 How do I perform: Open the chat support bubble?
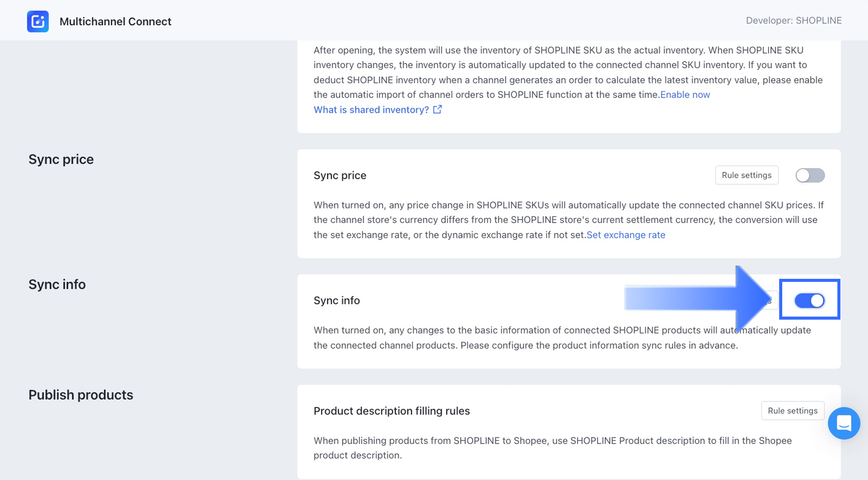(843, 423)
